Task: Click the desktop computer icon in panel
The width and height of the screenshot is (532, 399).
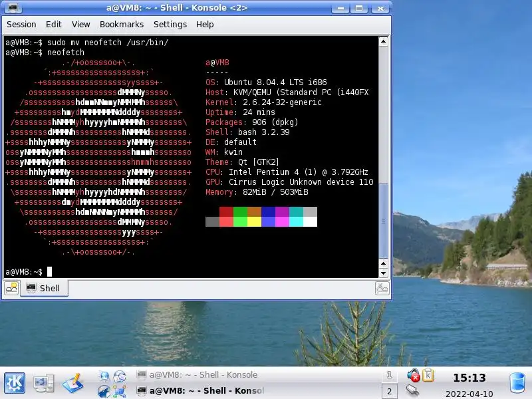Action: click(x=43, y=383)
